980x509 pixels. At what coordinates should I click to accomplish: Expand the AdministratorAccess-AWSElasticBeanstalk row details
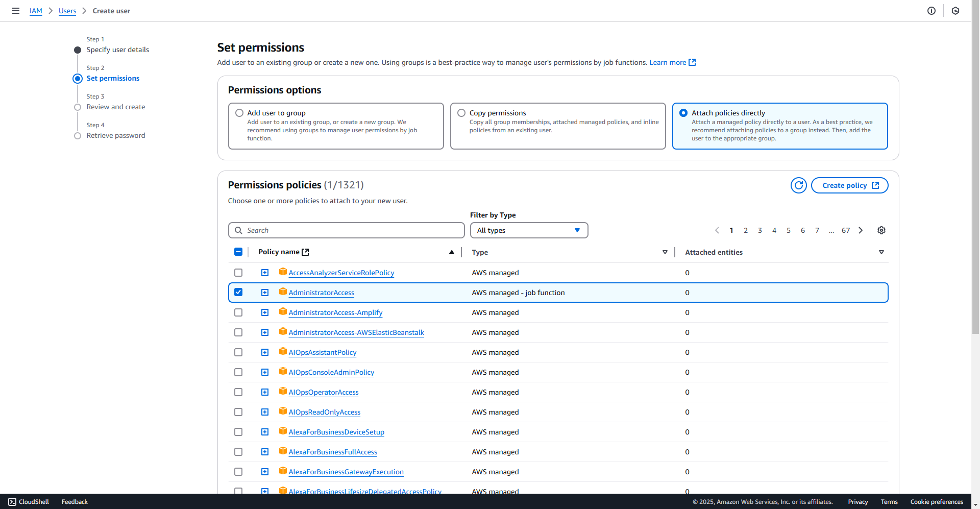[x=265, y=332]
